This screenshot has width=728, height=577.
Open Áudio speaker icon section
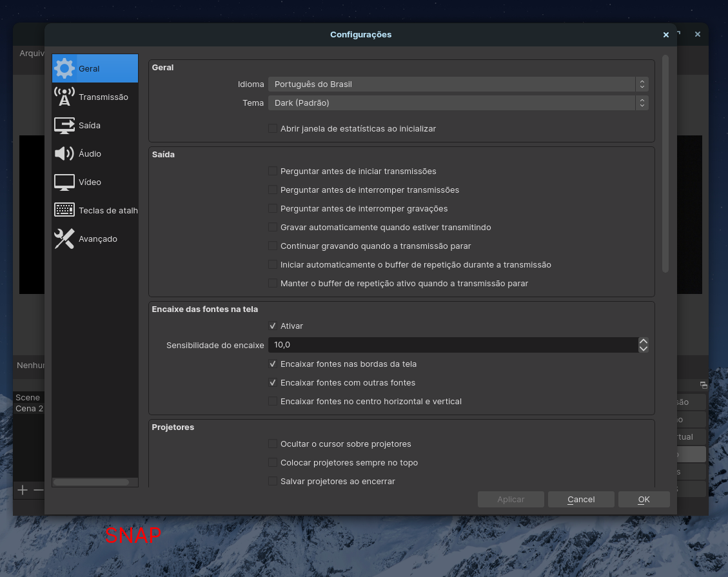tap(64, 153)
